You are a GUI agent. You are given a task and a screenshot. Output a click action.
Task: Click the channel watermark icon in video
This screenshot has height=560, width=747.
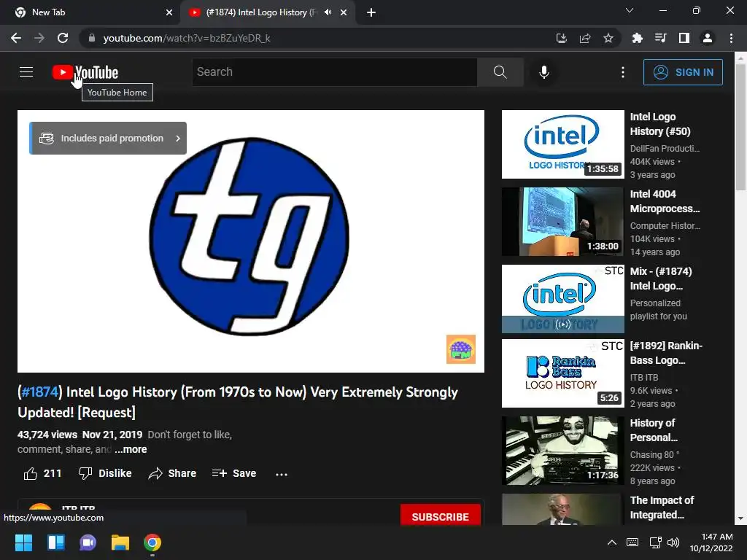tap(461, 349)
